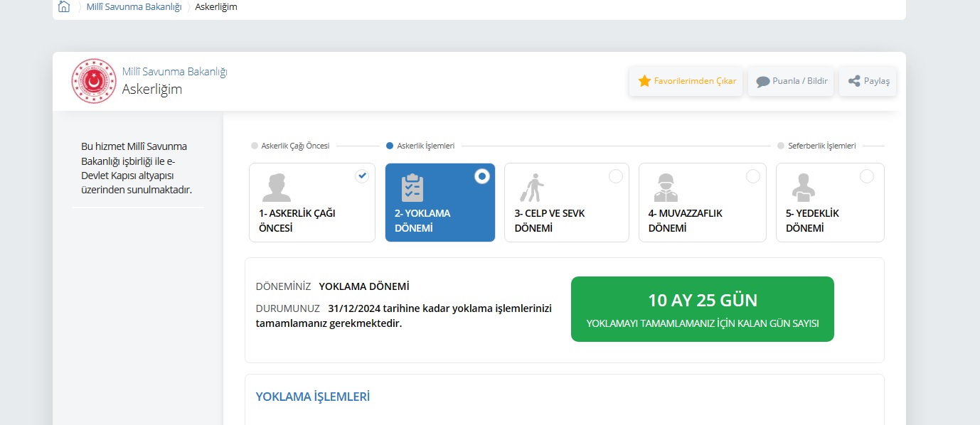This screenshot has width=980, height=425.
Task: Open the 3- CELP VE SEVK DÖNEMİ stage
Action: (550, 220)
